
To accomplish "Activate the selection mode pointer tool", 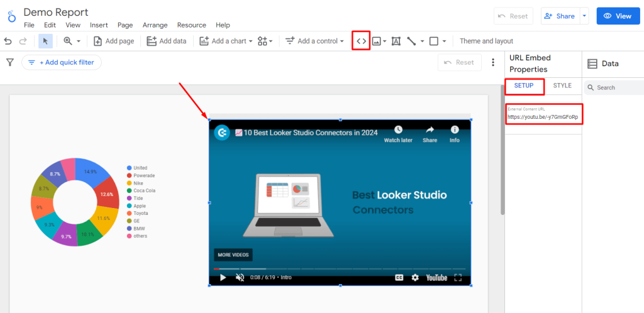I will (x=45, y=41).
